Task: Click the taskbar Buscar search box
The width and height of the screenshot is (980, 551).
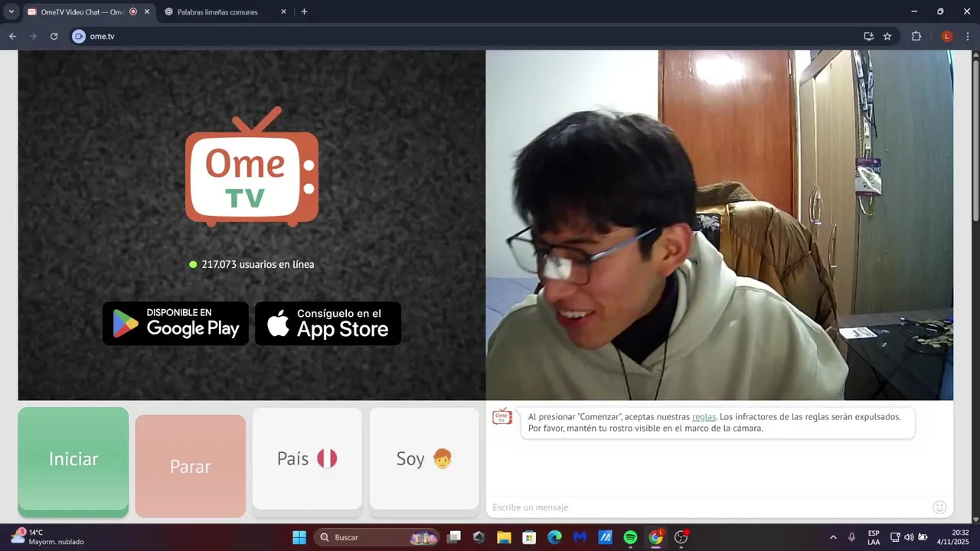Action: coord(377,537)
